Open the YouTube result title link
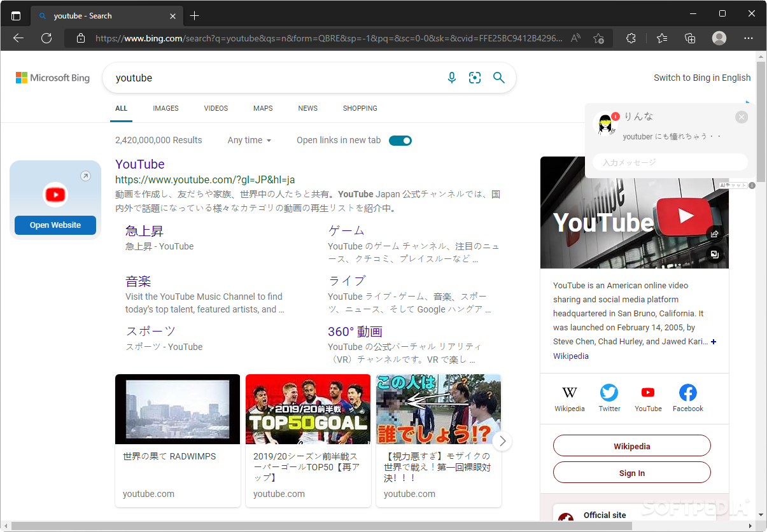 140,164
